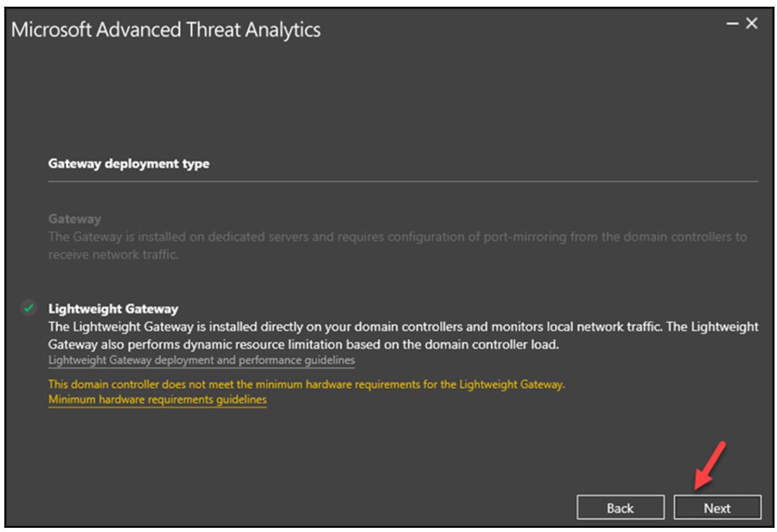
Task: Click the empty space left of Back
Action: 302,508
